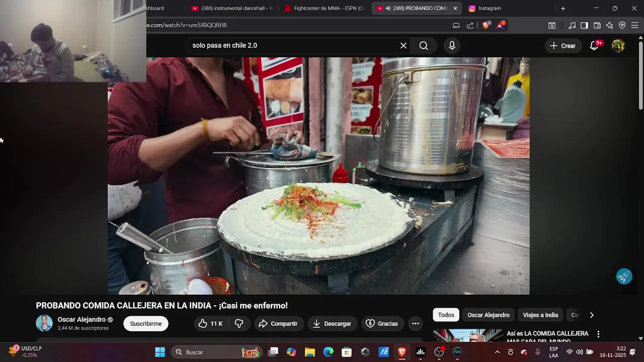Click the Descargar download button

click(x=332, y=324)
